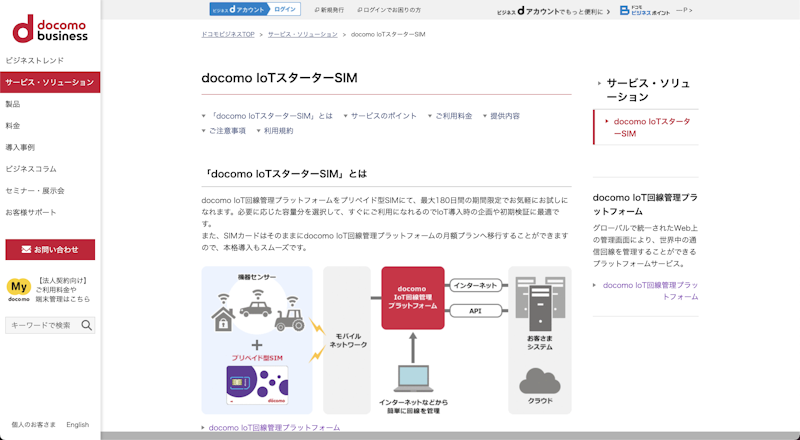Screen dimensions: 800x440
Task: Jump to ご利用料金 anchor
Action: coord(450,116)
